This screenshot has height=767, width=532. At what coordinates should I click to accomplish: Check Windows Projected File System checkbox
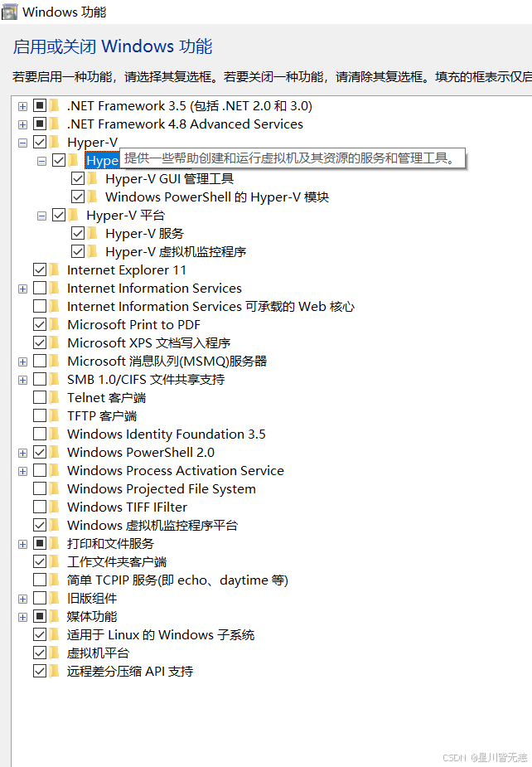(x=40, y=488)
